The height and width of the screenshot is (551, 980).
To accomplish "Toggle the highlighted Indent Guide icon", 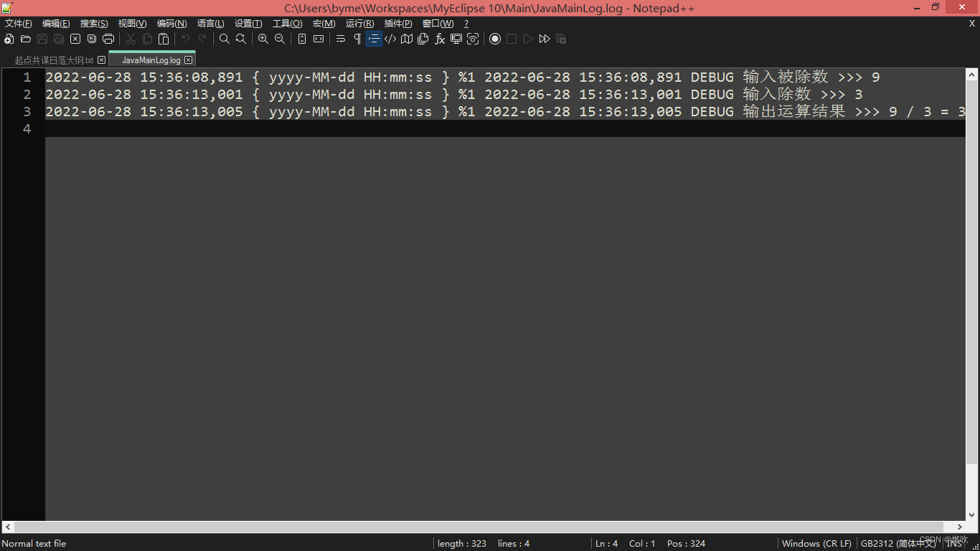I will tap(374, 39).
